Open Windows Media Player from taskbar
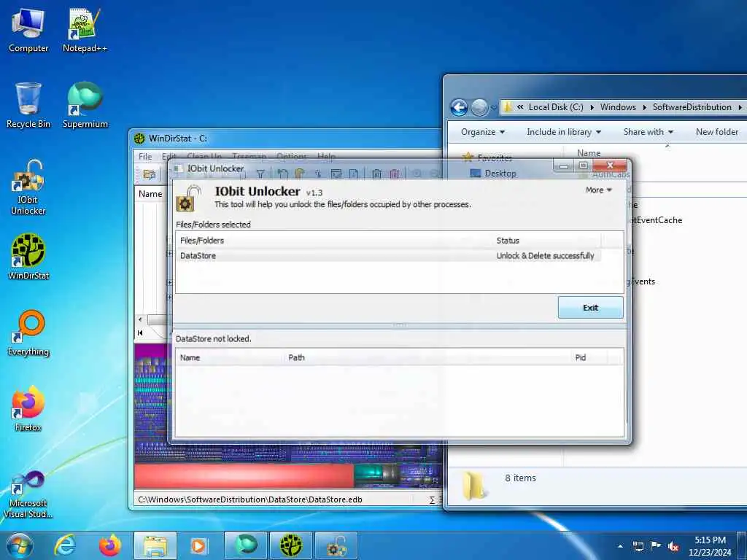 [x=198, y=545]
